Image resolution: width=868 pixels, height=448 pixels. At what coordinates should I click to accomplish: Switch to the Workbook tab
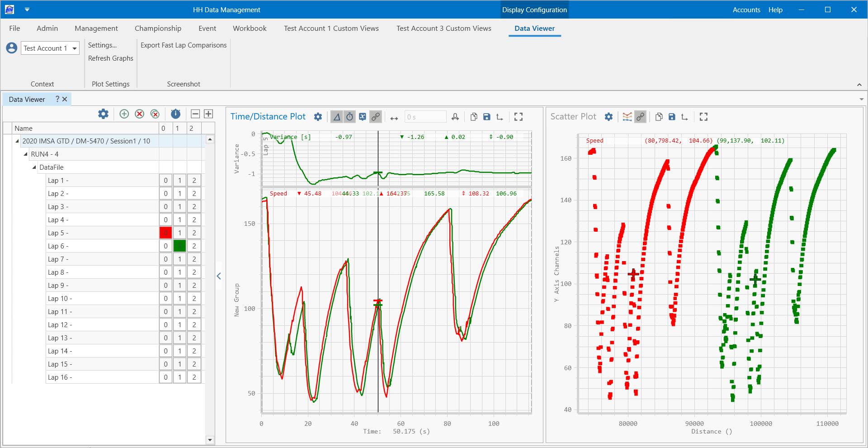click(250, 29)
